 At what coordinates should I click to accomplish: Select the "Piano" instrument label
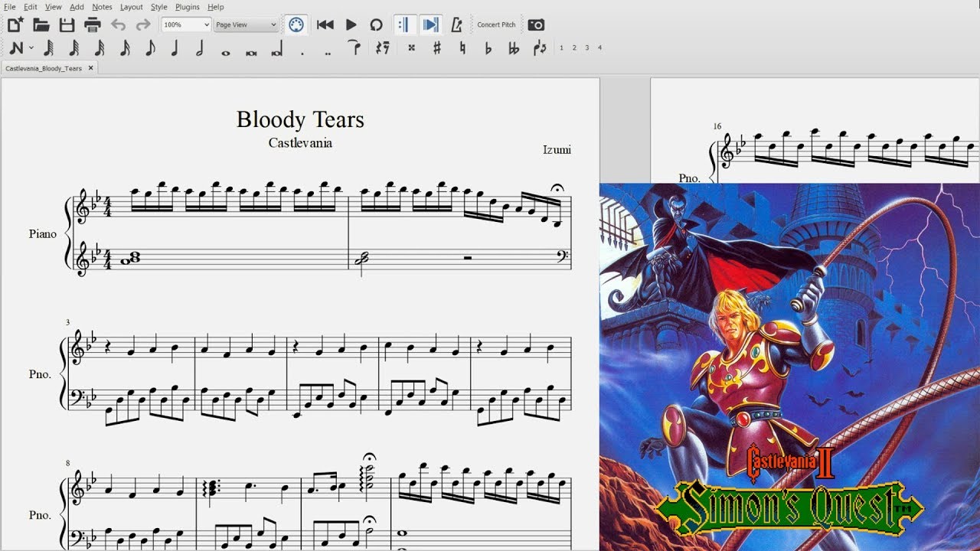coord(43,233)
